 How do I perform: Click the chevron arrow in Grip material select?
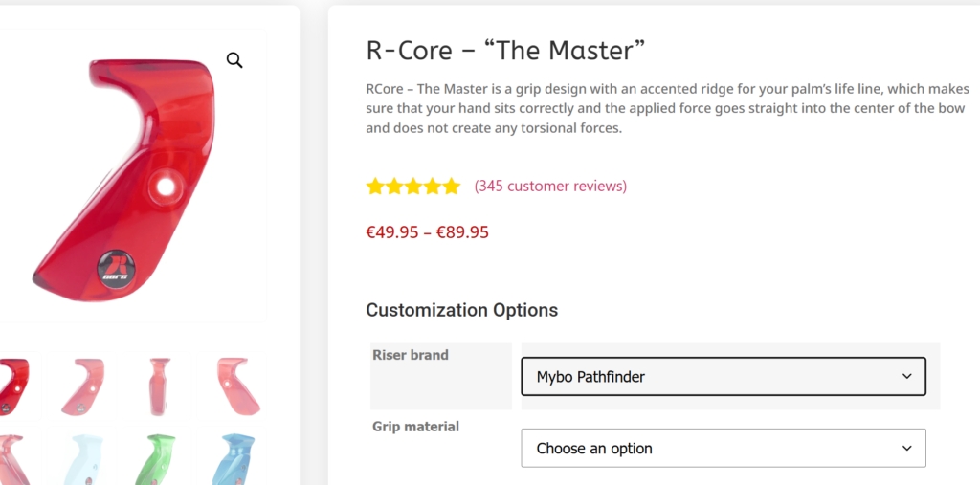click(x=906, y=449)
